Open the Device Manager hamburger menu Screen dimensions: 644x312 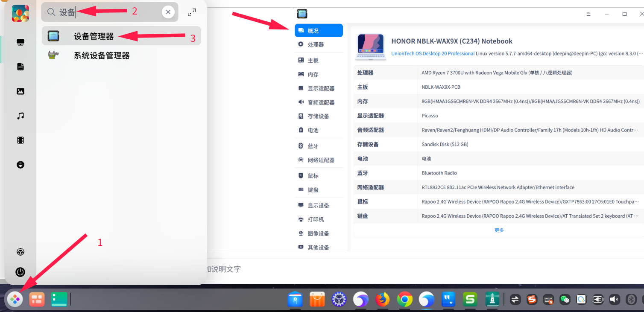[x=588, y=14]
